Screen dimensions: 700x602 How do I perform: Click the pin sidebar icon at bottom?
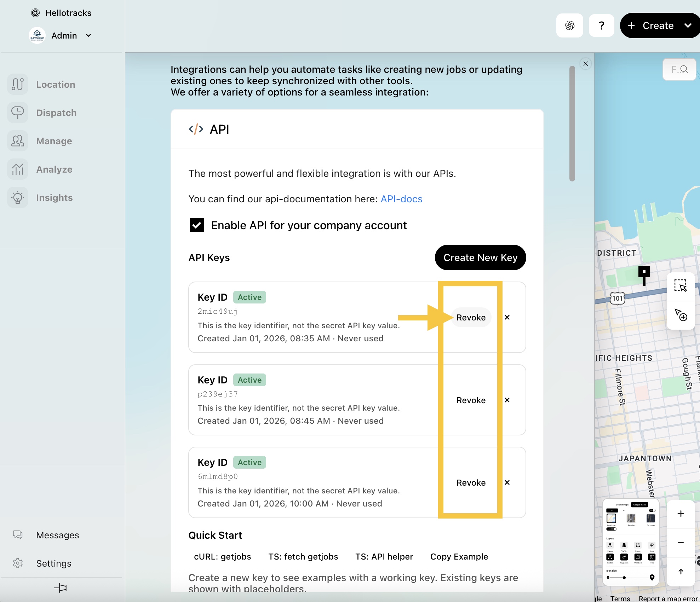click(61, 588)
